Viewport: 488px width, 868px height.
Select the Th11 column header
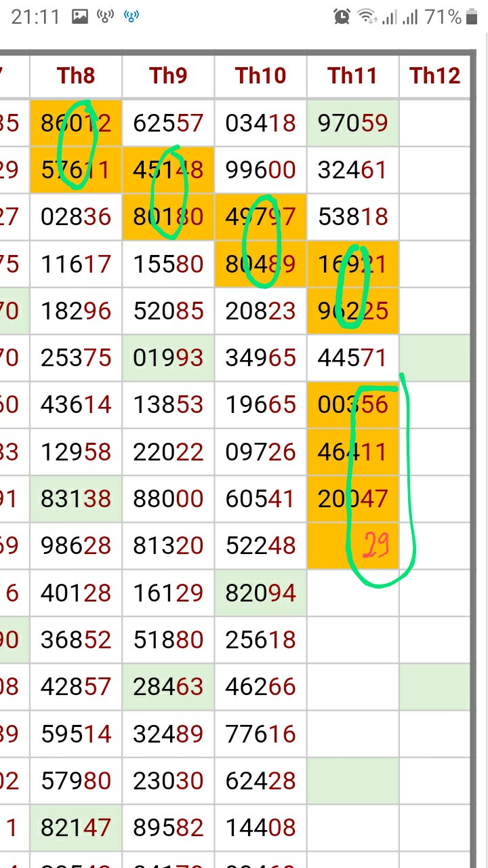(352, 76)
